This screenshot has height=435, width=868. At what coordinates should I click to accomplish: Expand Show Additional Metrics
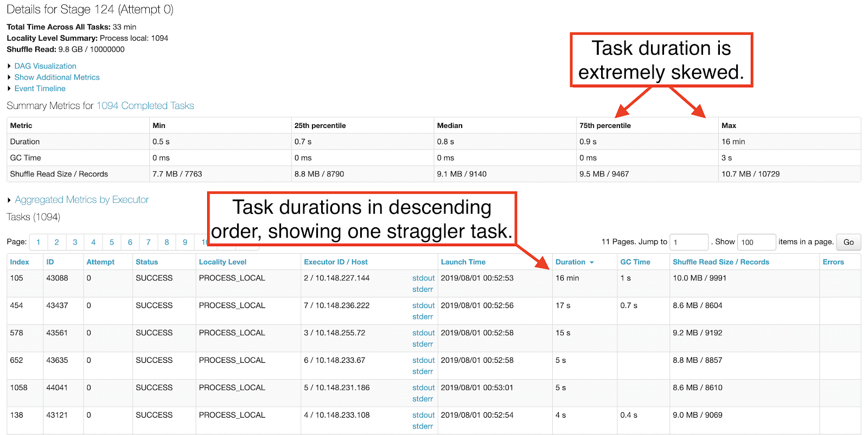point(57,78)
